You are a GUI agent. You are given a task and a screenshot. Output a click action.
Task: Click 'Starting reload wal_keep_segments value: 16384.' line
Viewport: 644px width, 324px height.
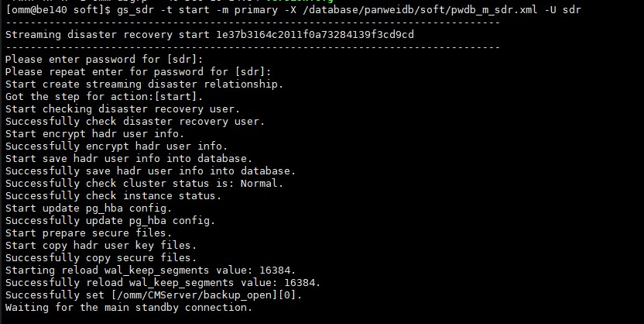(x=151, y=271)
